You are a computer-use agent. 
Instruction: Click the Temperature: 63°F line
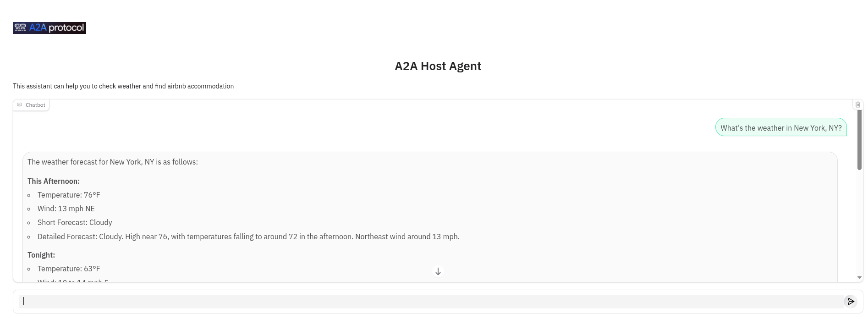pos(69,269)
